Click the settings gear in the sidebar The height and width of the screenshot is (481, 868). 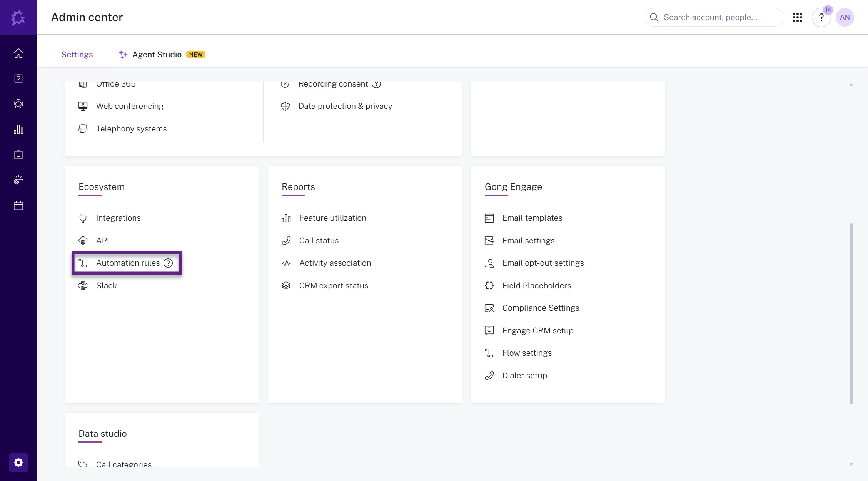18,462
